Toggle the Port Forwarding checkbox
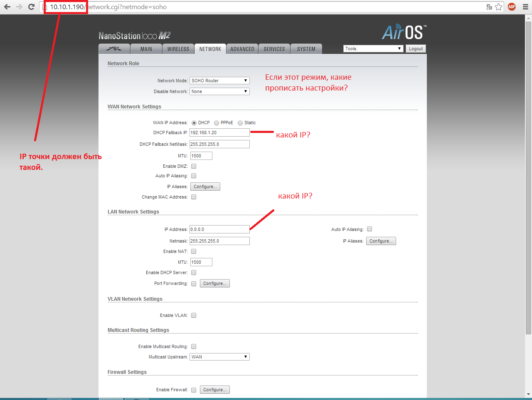532x400 pixels. [194, 284]
